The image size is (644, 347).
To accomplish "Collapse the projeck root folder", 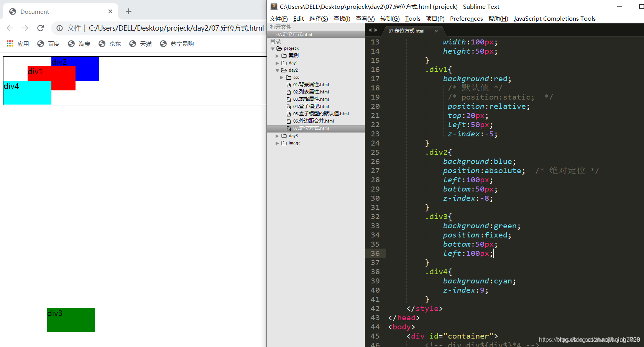I will point(273,49).
